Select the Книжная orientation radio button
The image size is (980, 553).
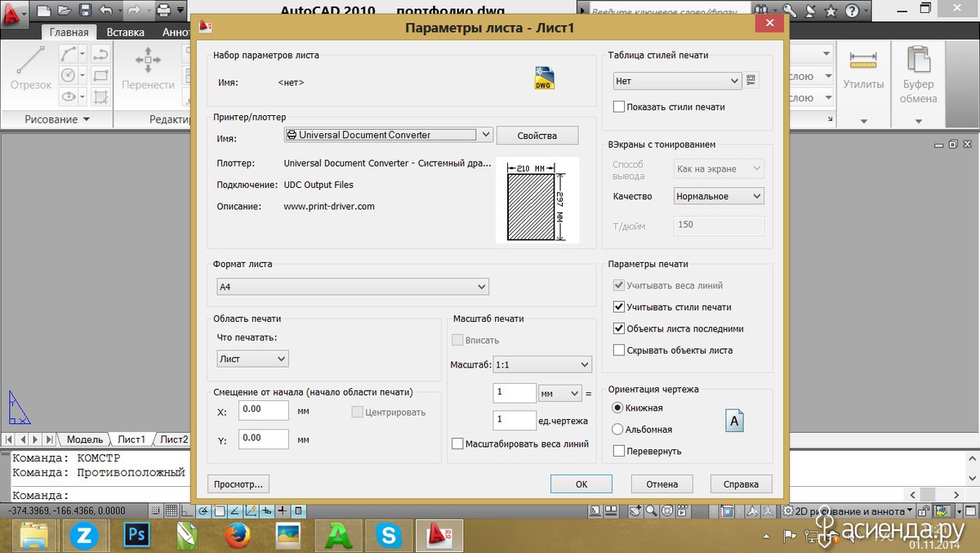pyautogui.click(x=617, y=408)
